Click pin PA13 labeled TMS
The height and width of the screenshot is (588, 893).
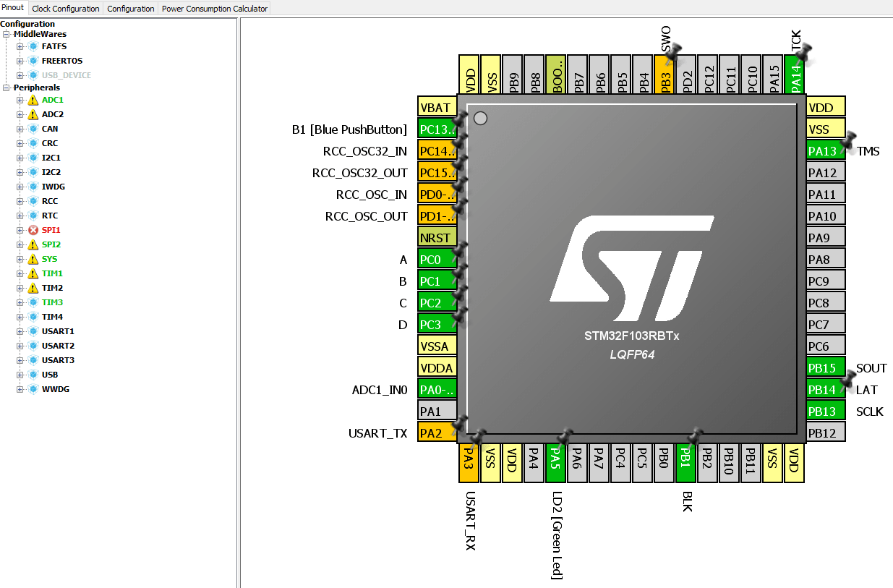(826, 151)
